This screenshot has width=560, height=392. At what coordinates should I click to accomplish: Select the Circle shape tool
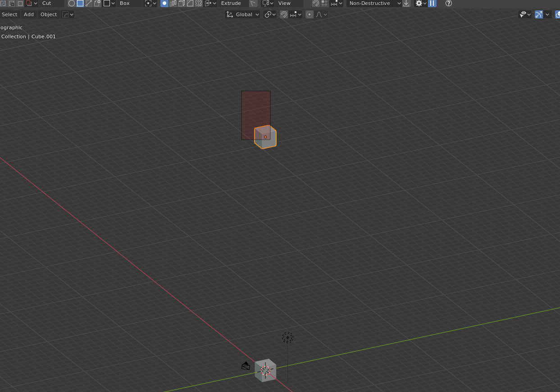[71, 3]
